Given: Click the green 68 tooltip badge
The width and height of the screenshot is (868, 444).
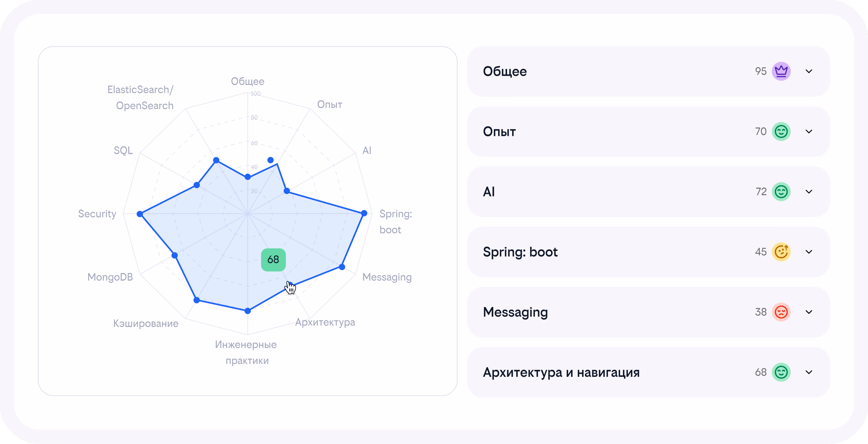Looking at the screenshot, I should pyautogui.click(x=273, y=259).
